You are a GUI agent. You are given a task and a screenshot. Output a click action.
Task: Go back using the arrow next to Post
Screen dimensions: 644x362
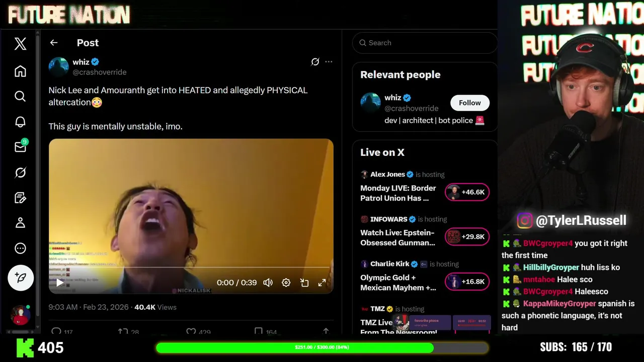(x=54, y=43)
